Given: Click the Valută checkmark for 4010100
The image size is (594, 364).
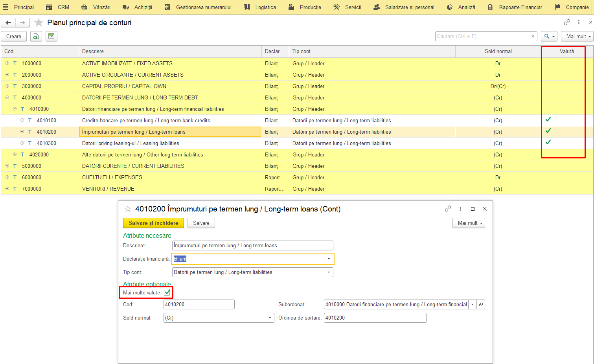Looking at the screenshot, I should click(x=548, y=119).
